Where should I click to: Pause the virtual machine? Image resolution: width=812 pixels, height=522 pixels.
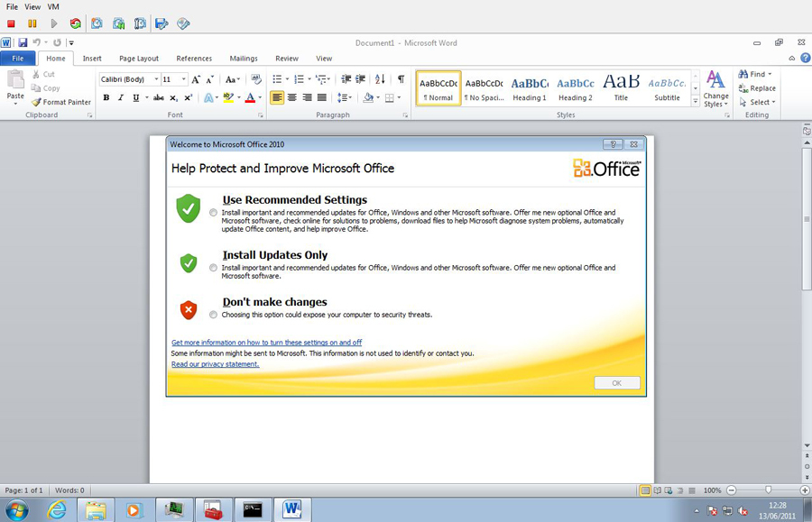click(x=32, y=23)
